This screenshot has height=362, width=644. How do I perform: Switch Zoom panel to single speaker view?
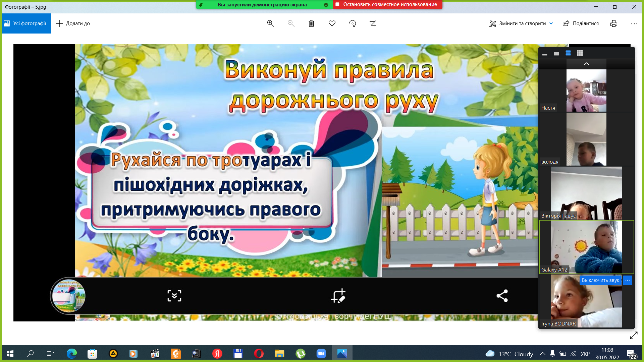(x=556, y=54)
